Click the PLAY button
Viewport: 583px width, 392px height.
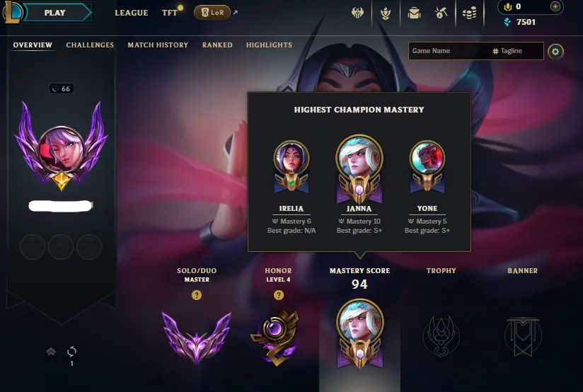pos(54,13)
